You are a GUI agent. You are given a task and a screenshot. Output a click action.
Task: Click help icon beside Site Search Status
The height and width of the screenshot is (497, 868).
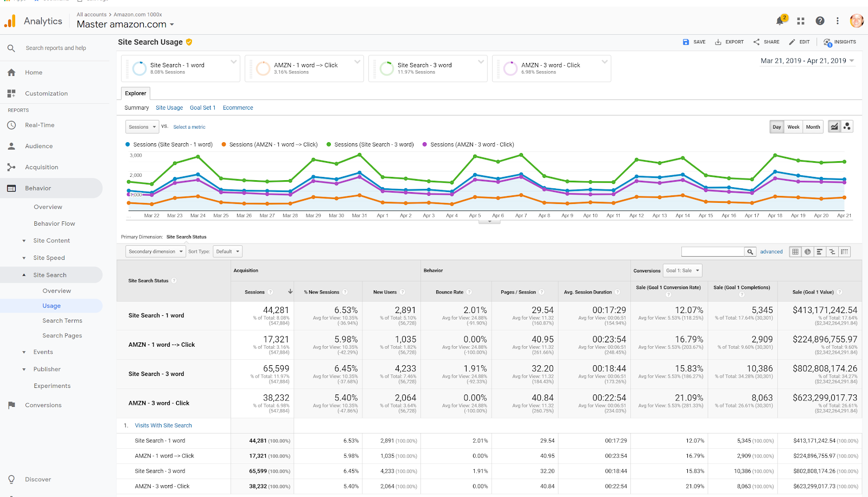tap(174, 281)
